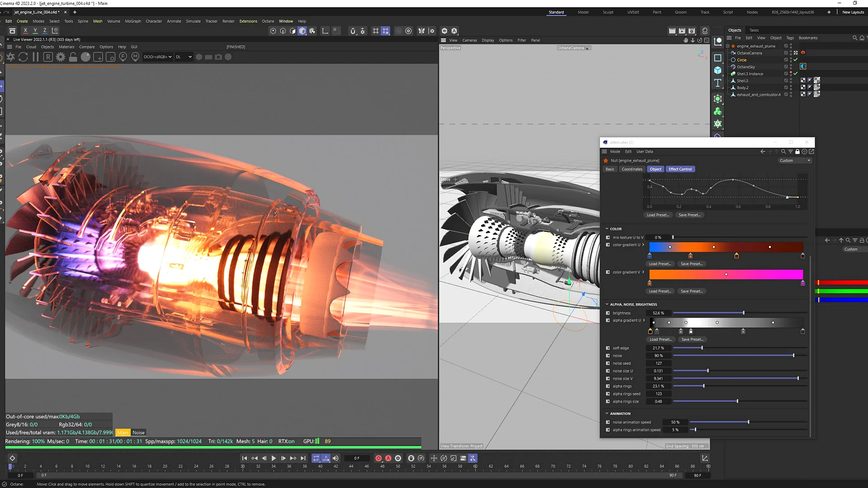
Task: Open the DL kernel dropdown
Action: tap(184, 57)
